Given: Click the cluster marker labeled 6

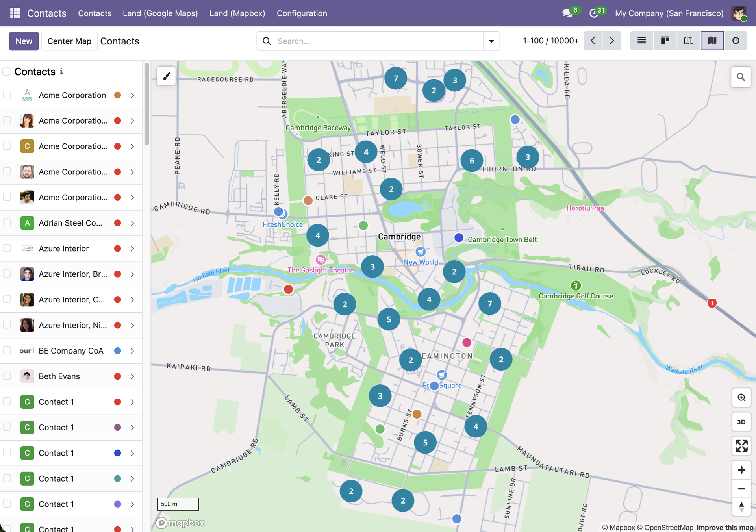Looking at the screenshot, I should coord(472,160).
